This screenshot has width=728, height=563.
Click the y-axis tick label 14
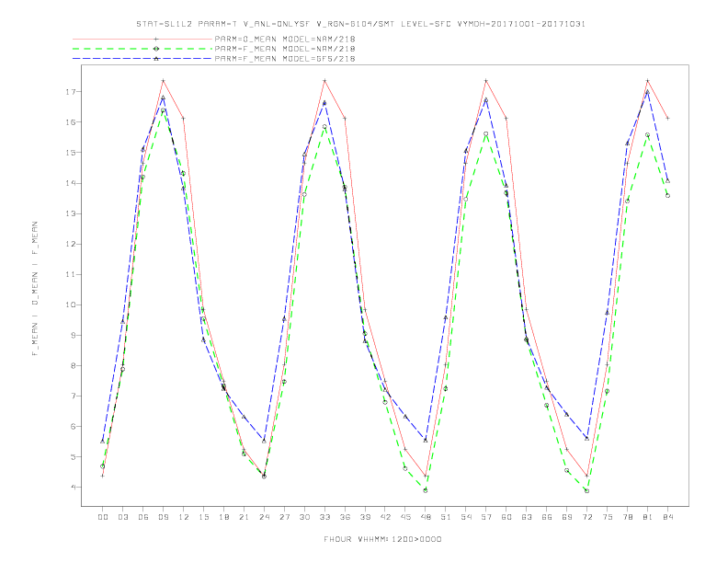click(x=70, y=183)
